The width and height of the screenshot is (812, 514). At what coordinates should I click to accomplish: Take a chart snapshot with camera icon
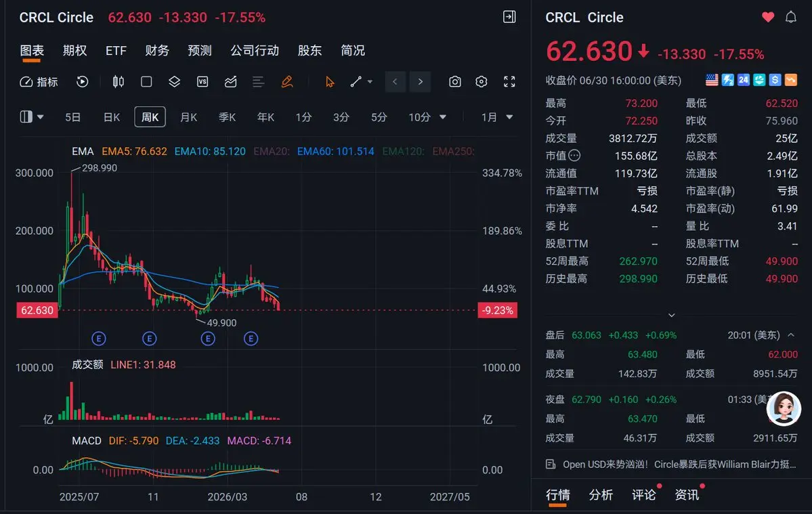click(454, 82)
